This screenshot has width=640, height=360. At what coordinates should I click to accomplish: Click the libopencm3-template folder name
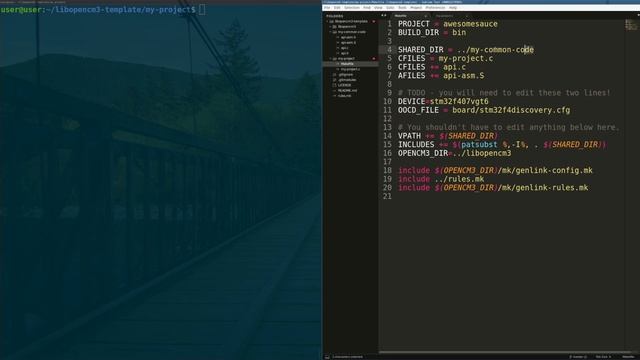351,21
